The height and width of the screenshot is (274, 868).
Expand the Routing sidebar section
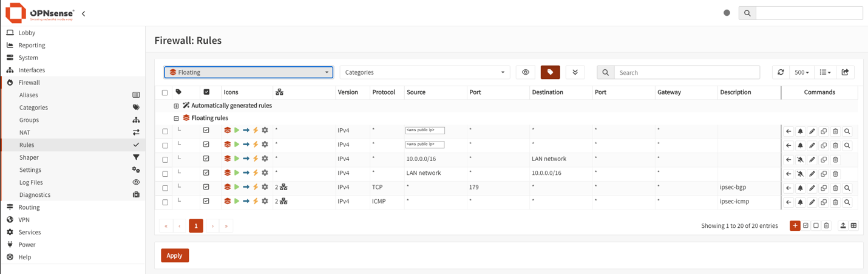click(73, 207)
